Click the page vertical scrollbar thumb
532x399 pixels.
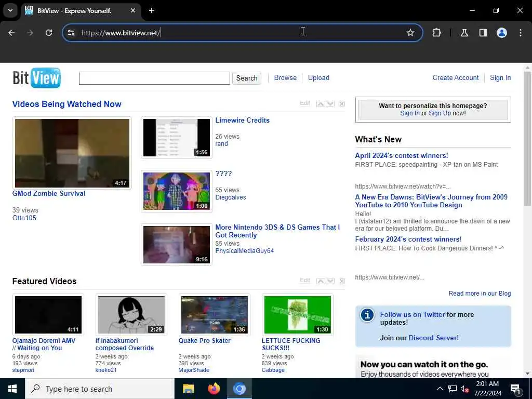pyautogui.click(x=527, y=138)
